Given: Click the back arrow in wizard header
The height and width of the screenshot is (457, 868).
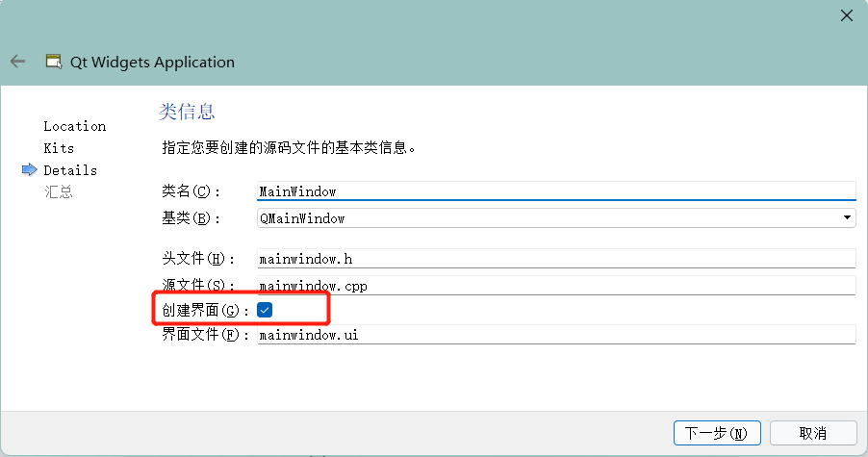Looking at the screenshot, I should 17,62.
